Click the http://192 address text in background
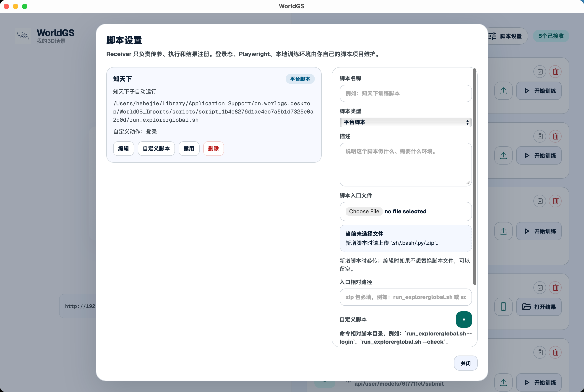This screenshot has width=584, height=392. (80, 306)
